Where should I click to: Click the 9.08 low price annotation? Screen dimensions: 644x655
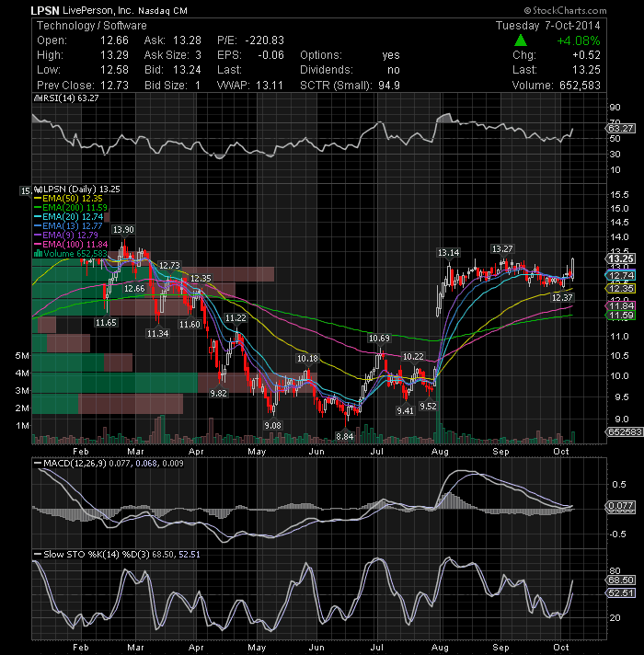coord(272,425)
